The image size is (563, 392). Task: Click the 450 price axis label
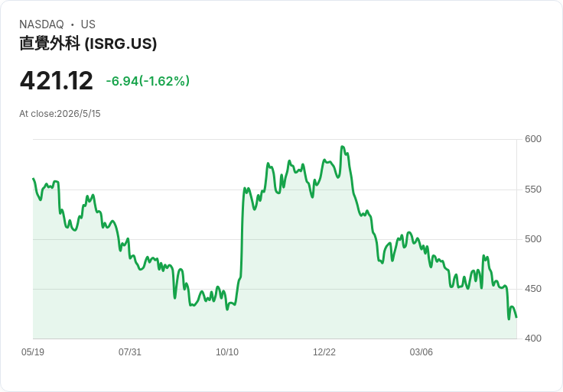click(533, 289)
